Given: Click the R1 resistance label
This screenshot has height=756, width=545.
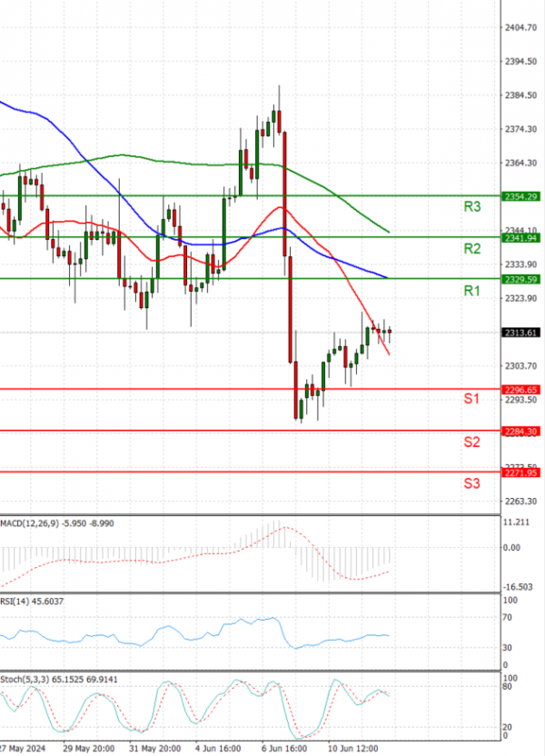Looking at the screenshot, I should pyautogui.click(x=471, y=291).
